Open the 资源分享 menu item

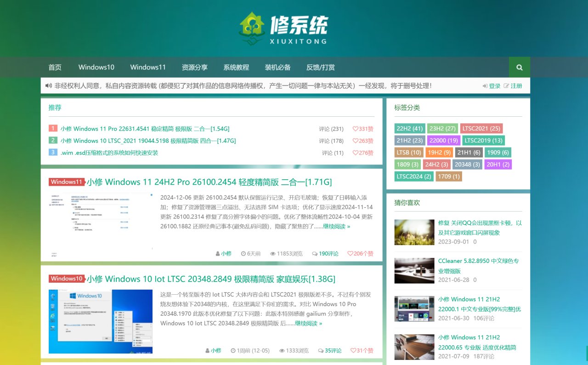[195, 67]
